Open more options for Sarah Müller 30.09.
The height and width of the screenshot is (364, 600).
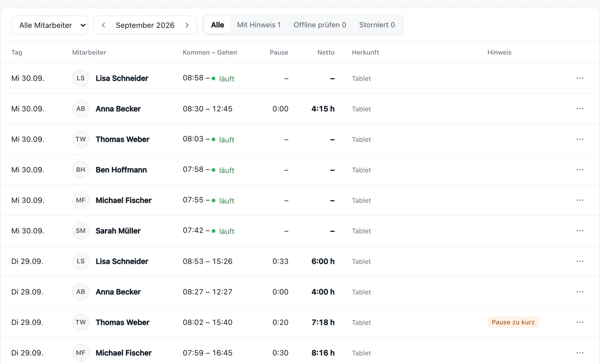click(580, 231)
